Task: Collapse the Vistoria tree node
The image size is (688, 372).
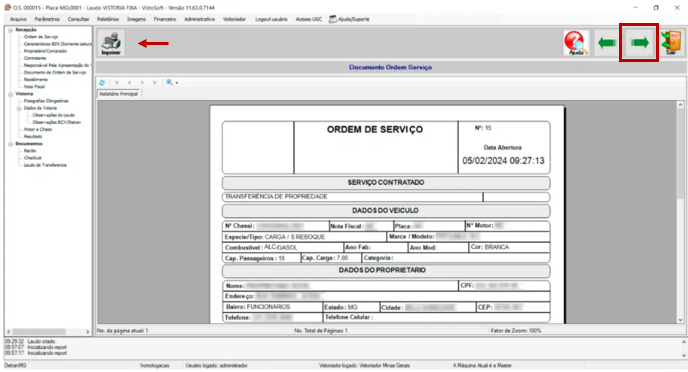Action: click(11, 94)
